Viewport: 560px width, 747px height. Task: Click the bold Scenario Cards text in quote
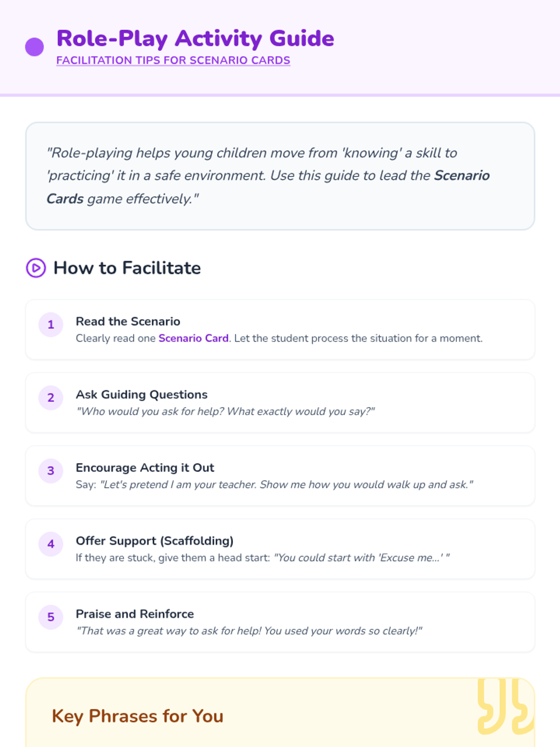point(462,176)
